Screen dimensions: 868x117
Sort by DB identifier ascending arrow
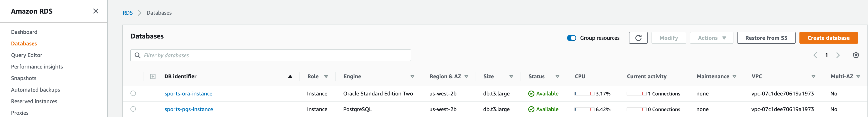tap(290, 77)
